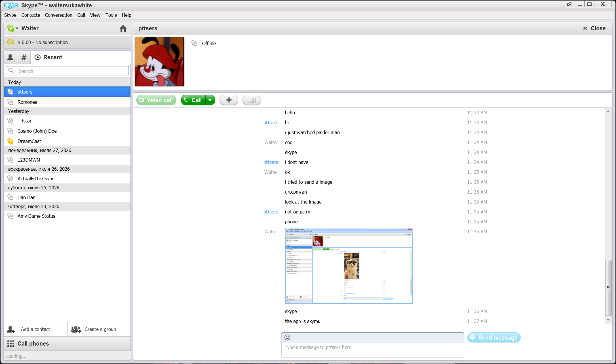Click Create a group

click(99, 329)
